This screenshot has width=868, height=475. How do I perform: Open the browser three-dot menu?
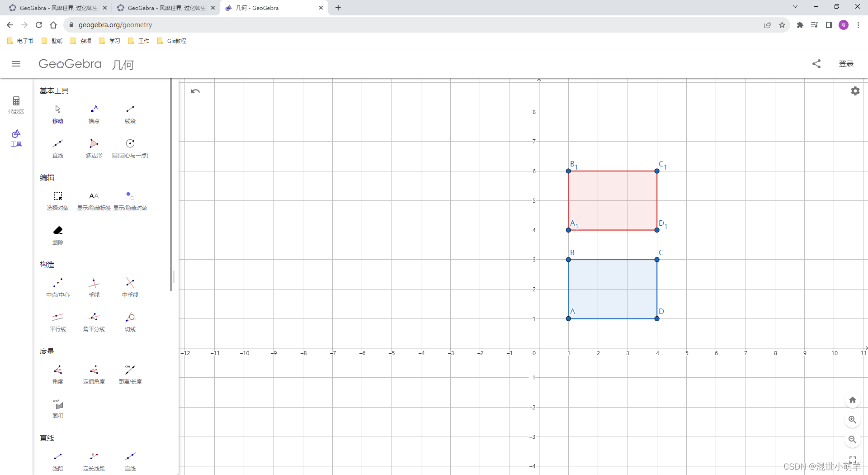click(858, 25)
